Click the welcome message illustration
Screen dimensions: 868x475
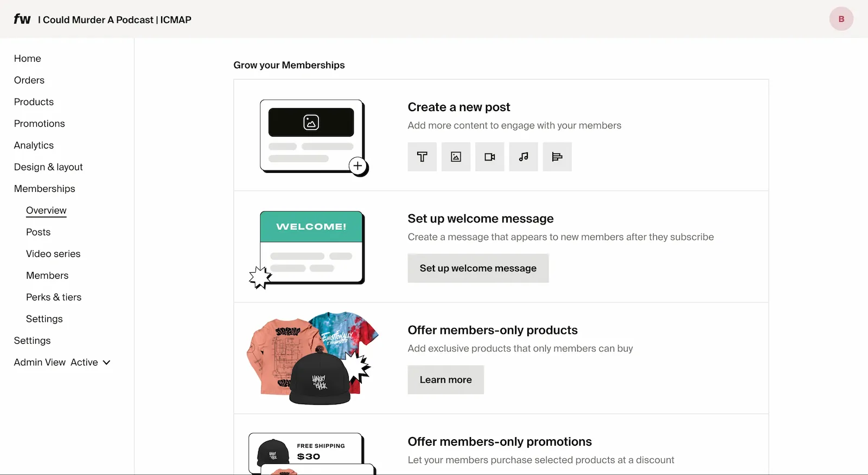point(310,248)
